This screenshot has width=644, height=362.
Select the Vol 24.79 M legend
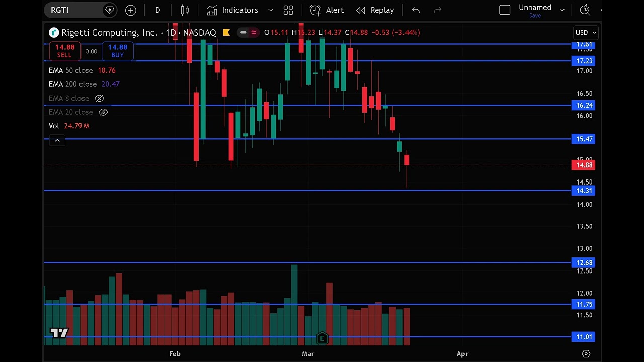coord(69,126)
